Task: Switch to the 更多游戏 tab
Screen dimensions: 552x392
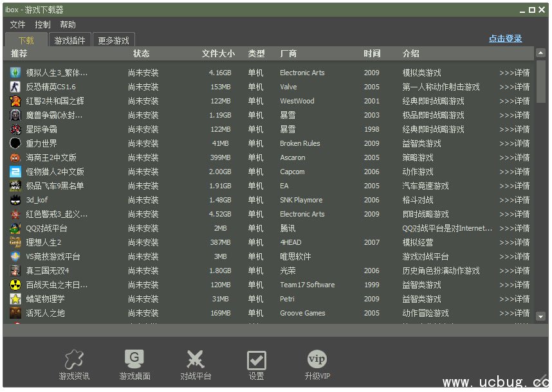Action: 113,40
